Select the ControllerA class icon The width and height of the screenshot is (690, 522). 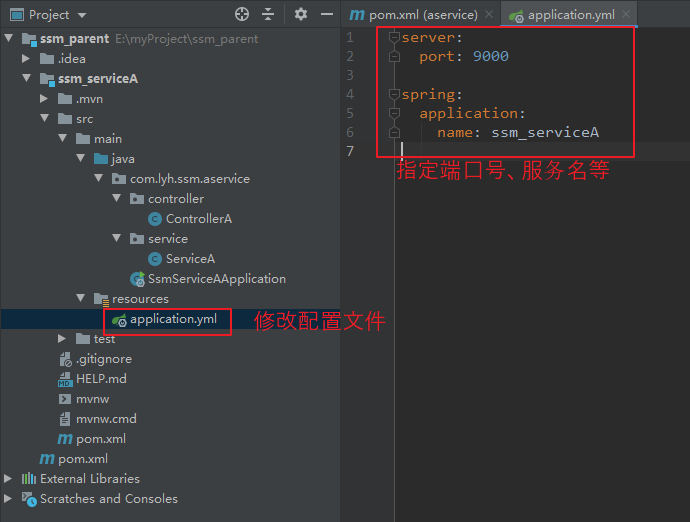point(154,219)
